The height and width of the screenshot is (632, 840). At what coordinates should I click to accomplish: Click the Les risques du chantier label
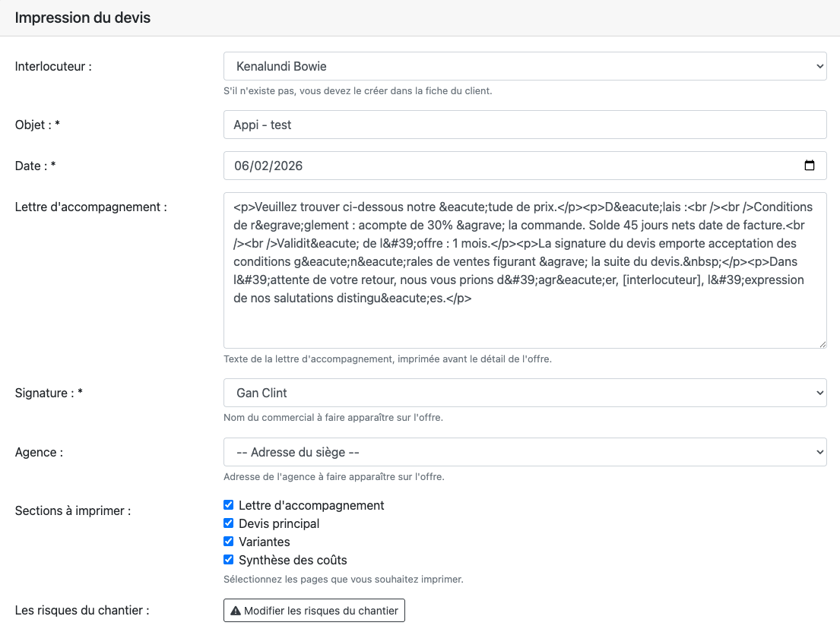coord(82,609)
